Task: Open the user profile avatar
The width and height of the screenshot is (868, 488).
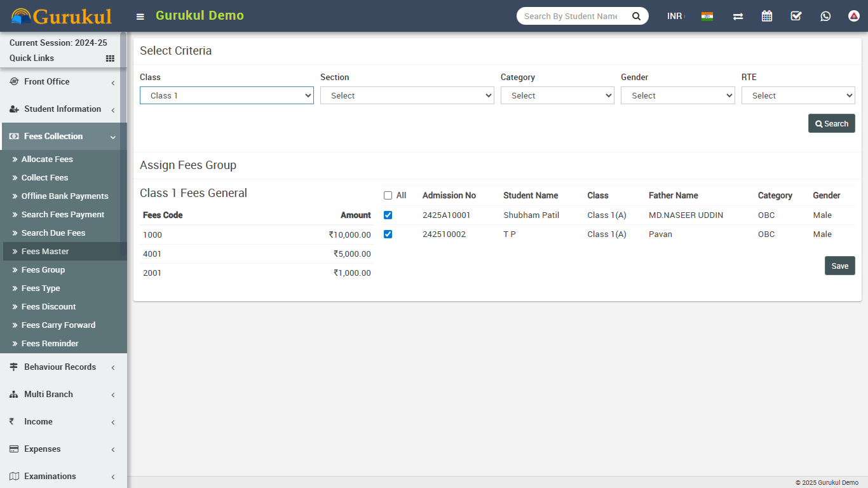Action: point(854,16)
